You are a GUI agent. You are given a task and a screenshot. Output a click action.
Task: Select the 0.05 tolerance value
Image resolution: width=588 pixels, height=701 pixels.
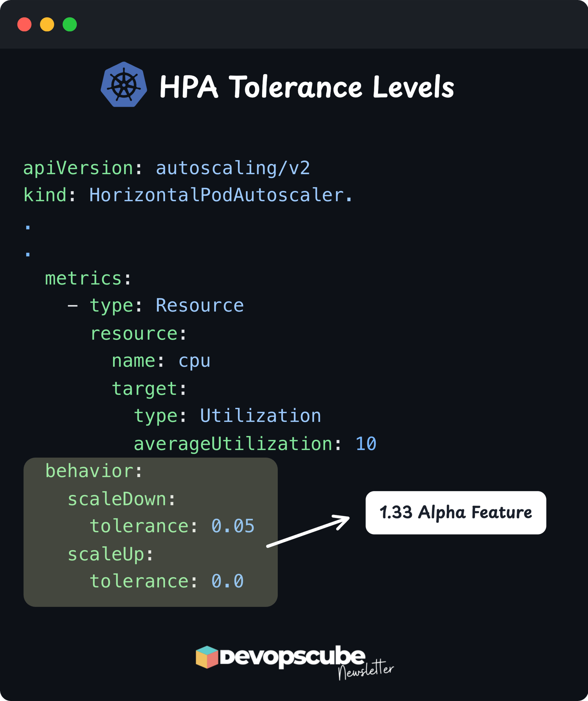233,526
